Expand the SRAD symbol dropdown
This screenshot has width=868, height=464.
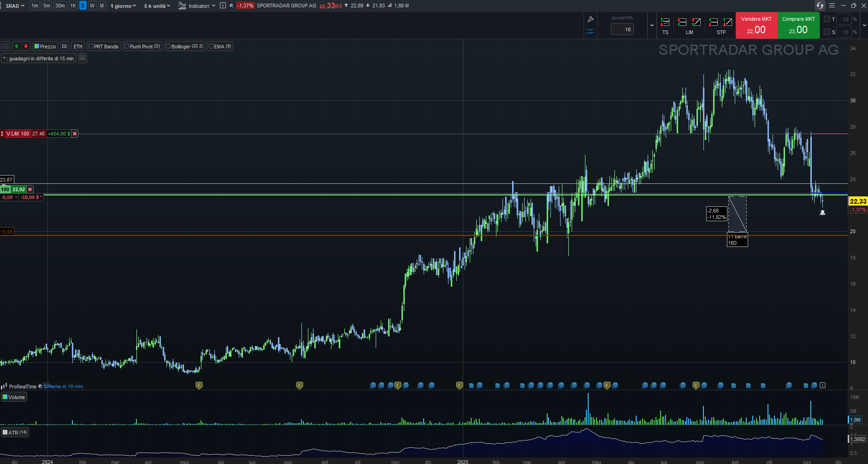tap(15, 6)
